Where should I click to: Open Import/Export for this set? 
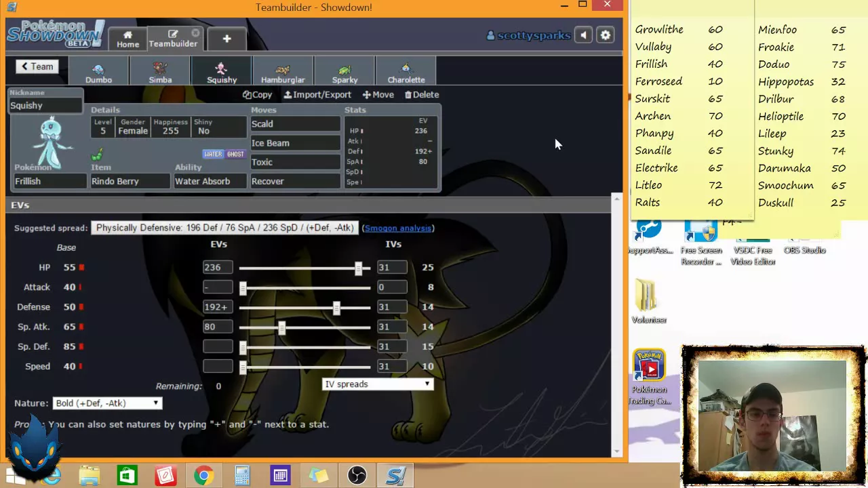pyautogui.click(x=317, y=95)
